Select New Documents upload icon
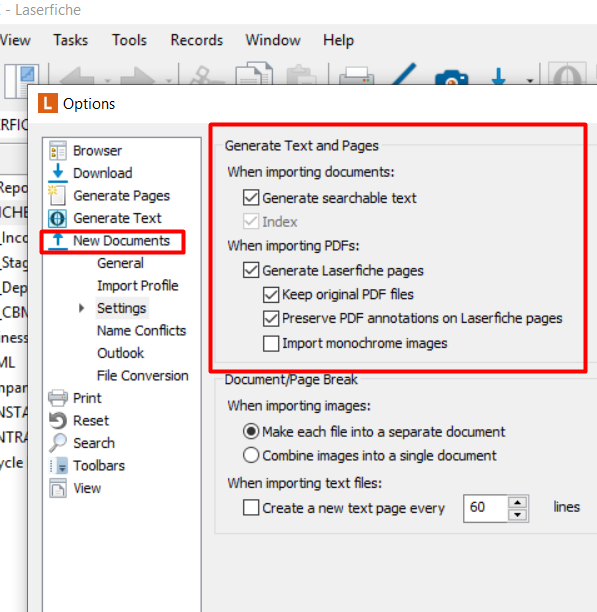597x612 pixels. (x=58, y=241)
